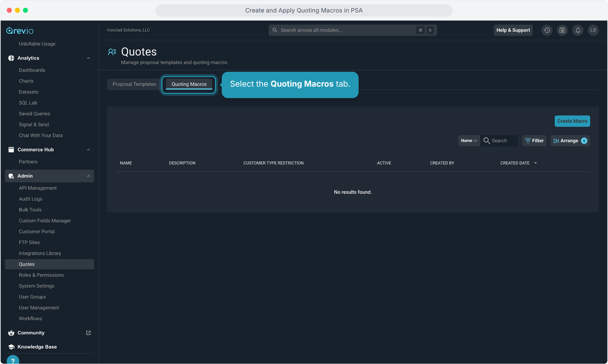Click the Create Macro button
This screenshot has height=364, width=608.
pos(572,121)
